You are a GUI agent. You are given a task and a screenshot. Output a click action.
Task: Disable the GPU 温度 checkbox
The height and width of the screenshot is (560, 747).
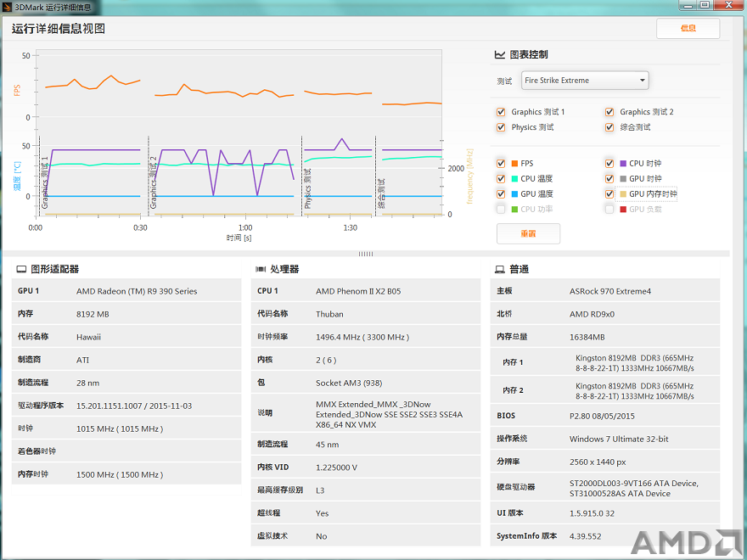(x=501, y=193)
